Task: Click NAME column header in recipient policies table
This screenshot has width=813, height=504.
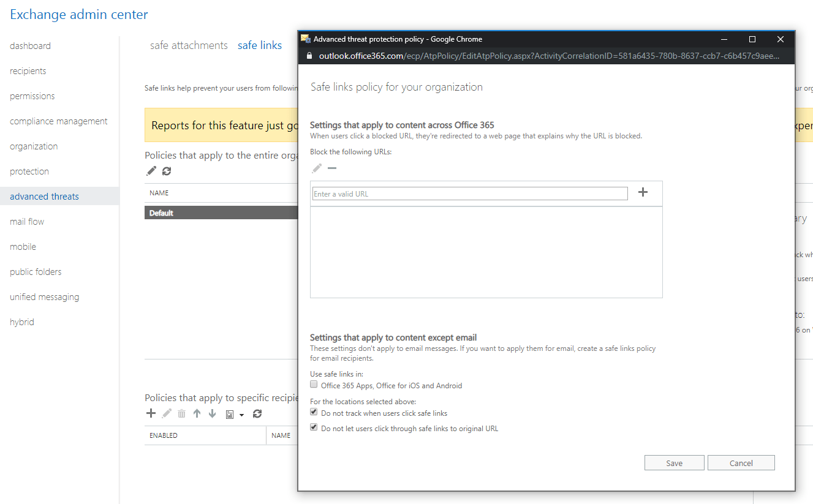Action: 281,435
